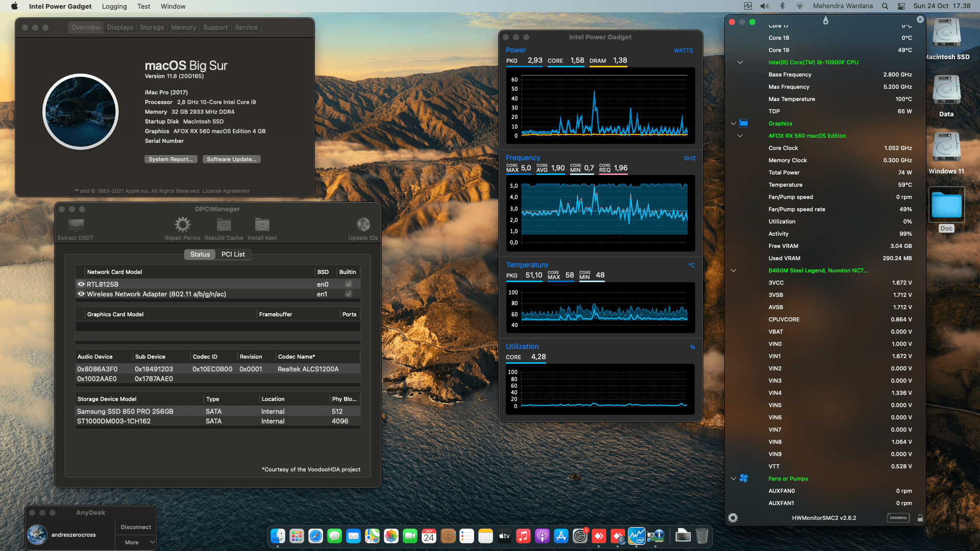Click Repair Perms gear icon
This screenshot has width=980, height=551.
pyautogui.click(x=182, y=224)
